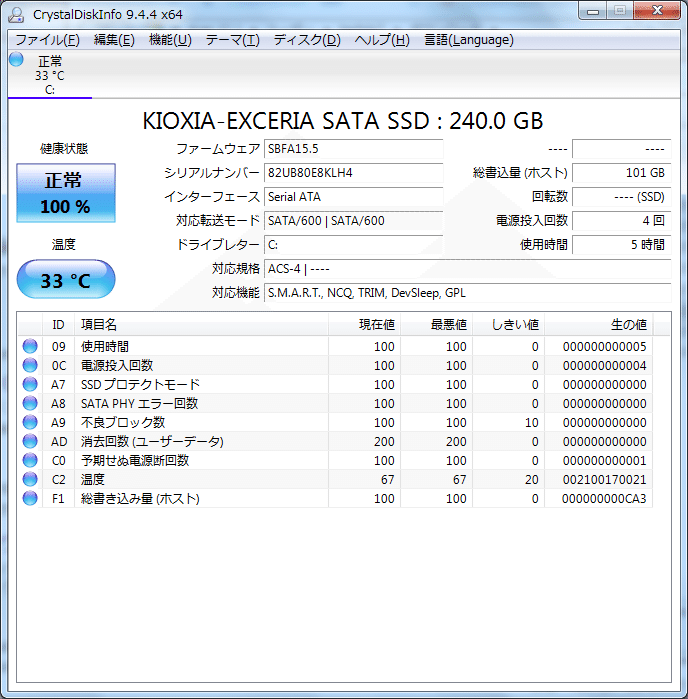688x699 pixels.
Task: Click the 最悪値 column header
Action: coord(437,325)
